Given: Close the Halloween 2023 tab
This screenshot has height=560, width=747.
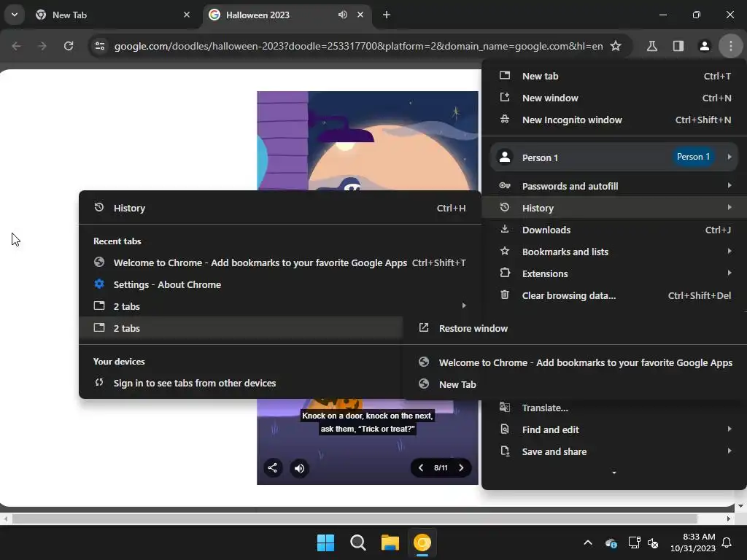Looking at the screenshot, I should (x=360, y=15).
